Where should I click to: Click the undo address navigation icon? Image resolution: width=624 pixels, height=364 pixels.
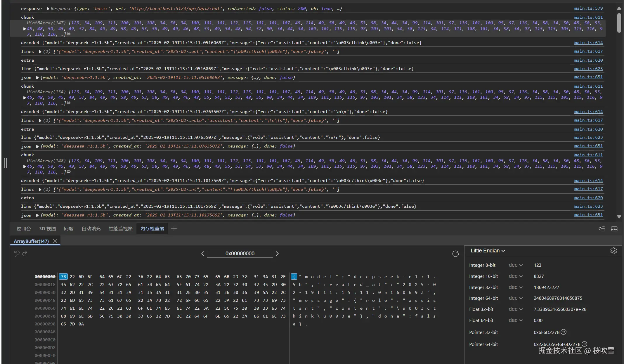17,254
